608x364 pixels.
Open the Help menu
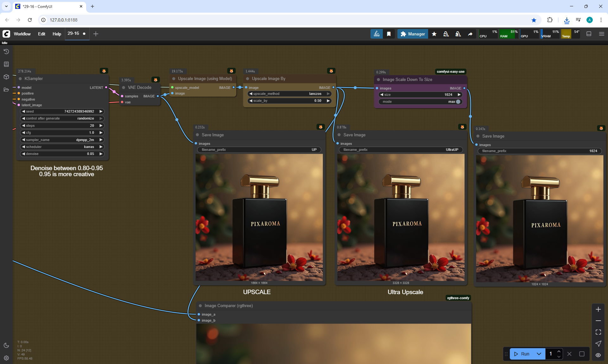coord(57,34)
